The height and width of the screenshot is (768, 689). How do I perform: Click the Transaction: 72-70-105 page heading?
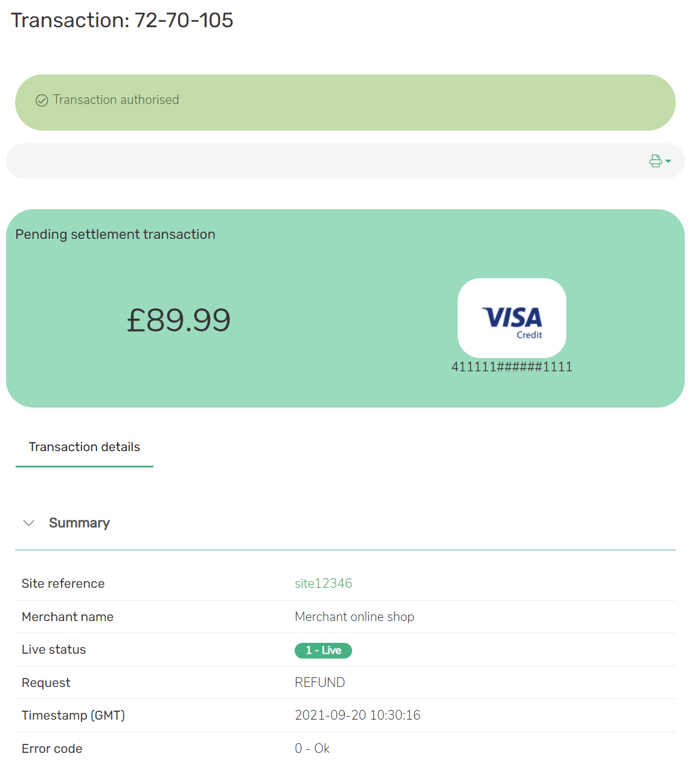[122, 20]
